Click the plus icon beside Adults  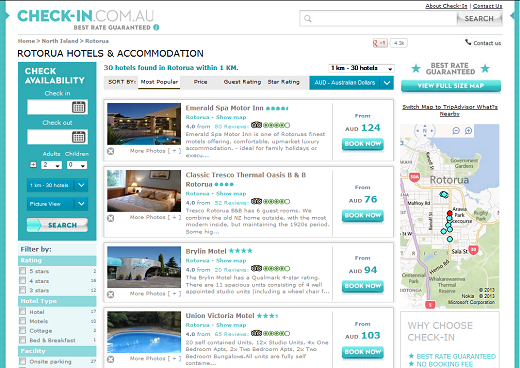(x=33, y=165)
